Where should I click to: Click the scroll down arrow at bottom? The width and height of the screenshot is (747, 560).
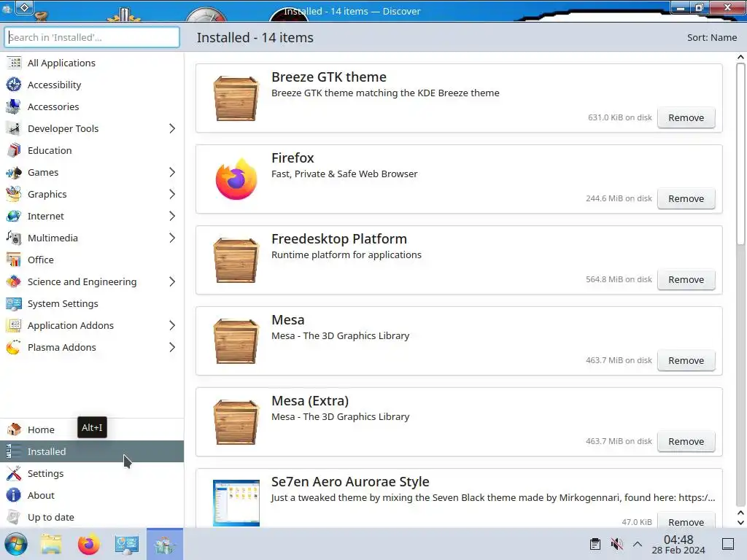click(740, 522)
